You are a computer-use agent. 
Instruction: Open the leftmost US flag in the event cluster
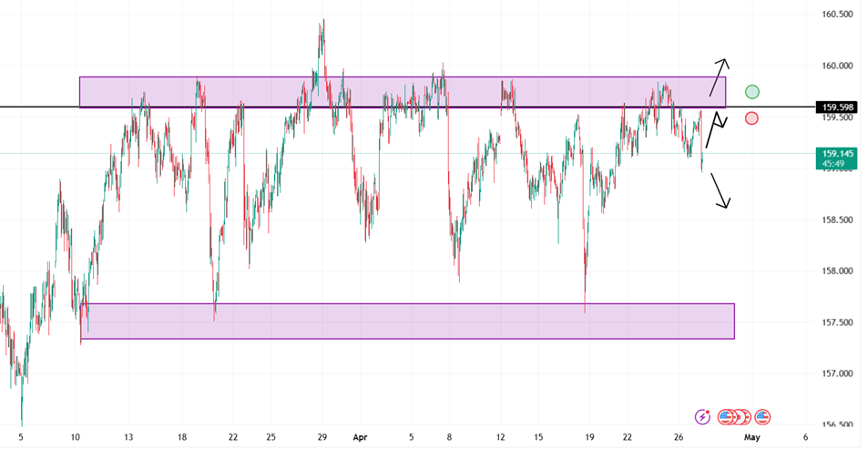[x=725, y=416]
